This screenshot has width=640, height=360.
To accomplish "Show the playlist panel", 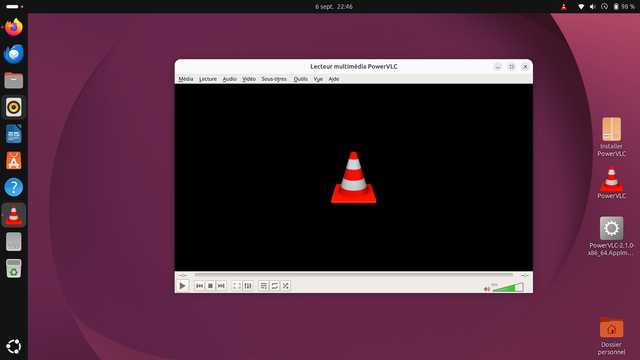I will 264,286.
